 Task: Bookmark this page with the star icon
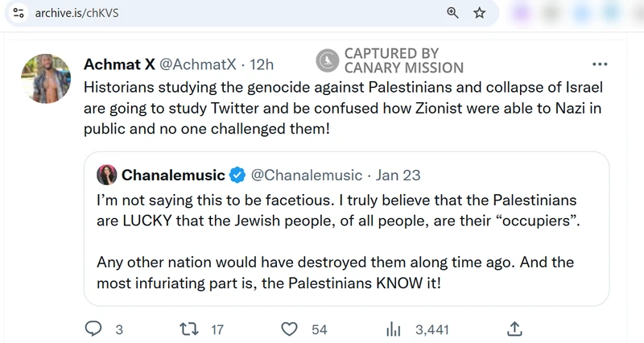479,13
